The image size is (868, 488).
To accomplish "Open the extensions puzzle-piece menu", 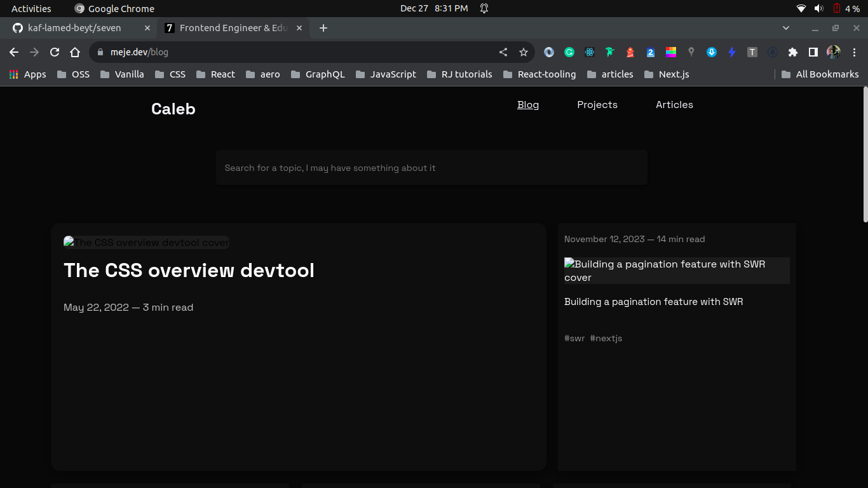I will (792, 52).
